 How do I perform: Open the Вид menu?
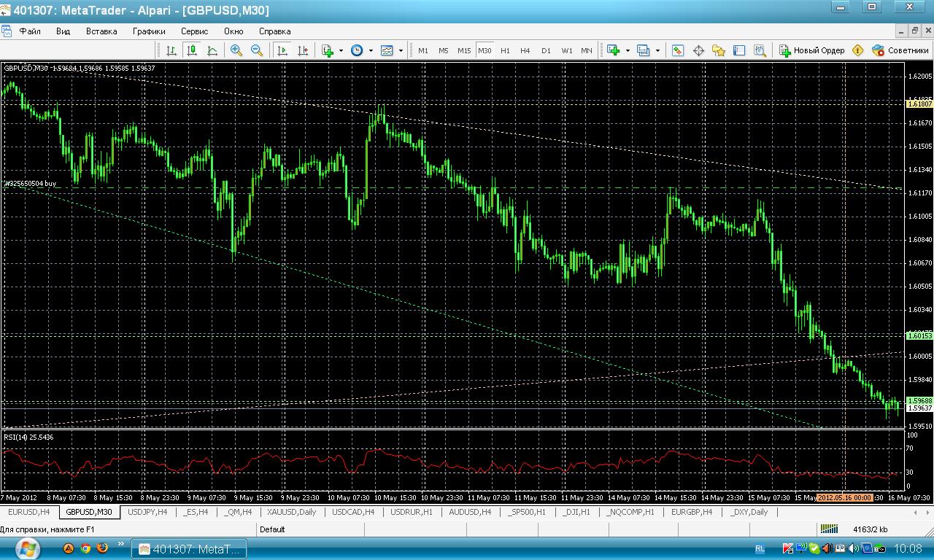63,31
